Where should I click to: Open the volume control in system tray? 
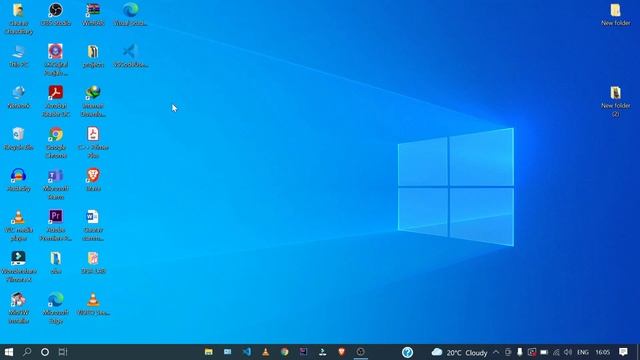click(x=568, y=352)
